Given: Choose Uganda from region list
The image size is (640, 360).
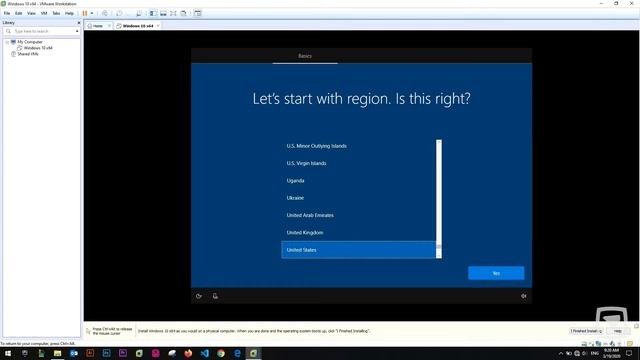Looking at the screenshot, I should click(x=358, y=180).
